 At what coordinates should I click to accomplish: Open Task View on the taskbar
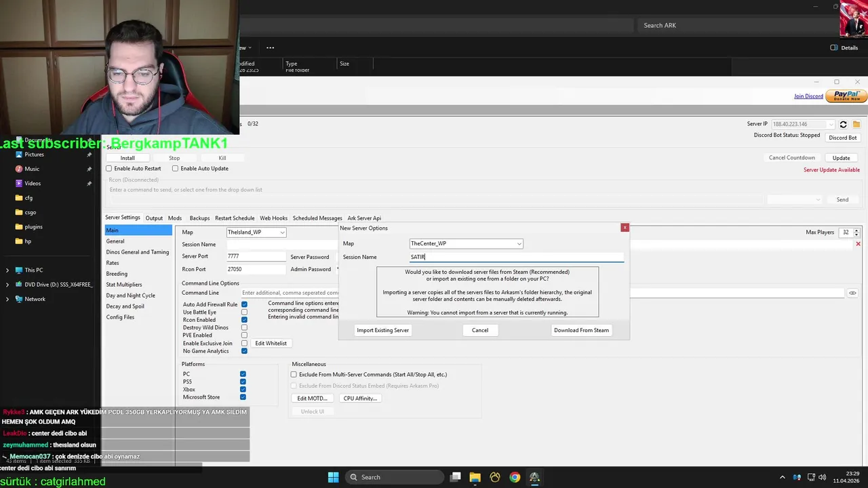456,477
